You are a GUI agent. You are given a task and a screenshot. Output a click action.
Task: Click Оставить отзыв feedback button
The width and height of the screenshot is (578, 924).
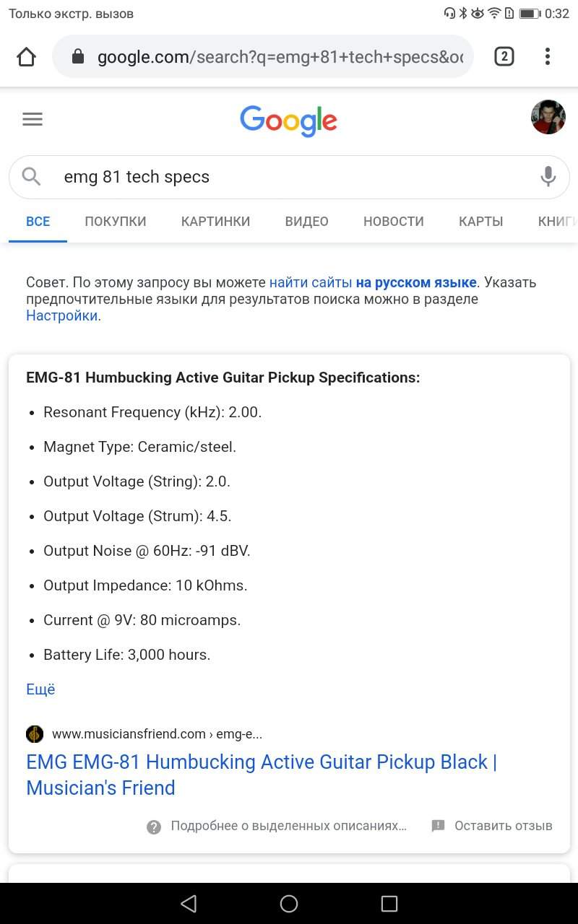tap(492, 826)
